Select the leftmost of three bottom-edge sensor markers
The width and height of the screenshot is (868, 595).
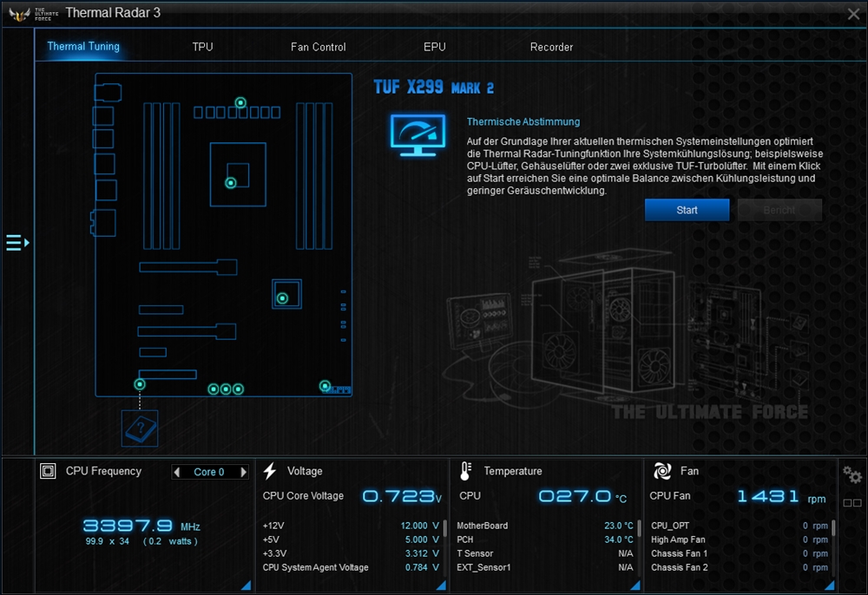[214, 389]
